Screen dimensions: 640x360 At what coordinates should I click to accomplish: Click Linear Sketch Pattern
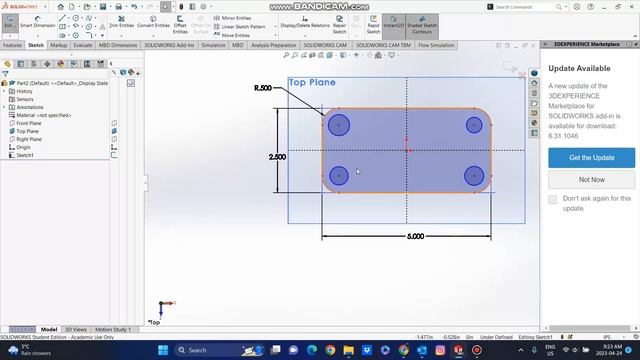[x=240, y=27]
